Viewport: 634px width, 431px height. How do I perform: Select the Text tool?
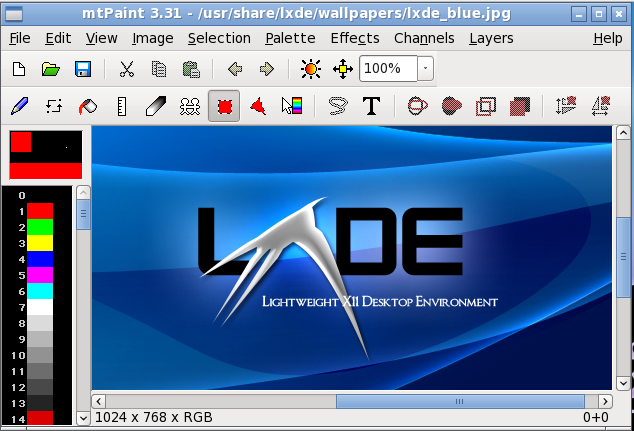coord(372,106)
